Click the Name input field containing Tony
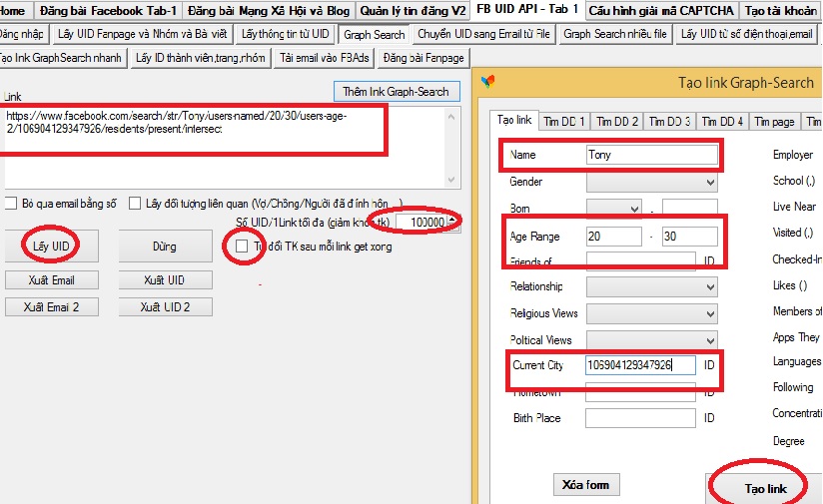Image resolution: width=823 pixels, height=504 pixels. tap(651, 155)
